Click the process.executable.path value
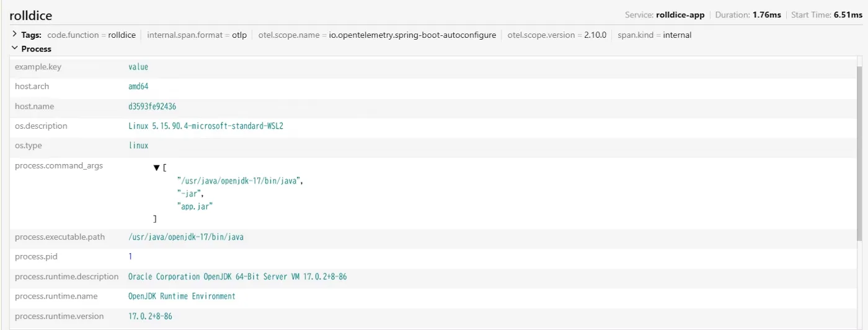Viewport: 868px width, 330px height. (186, 237)
